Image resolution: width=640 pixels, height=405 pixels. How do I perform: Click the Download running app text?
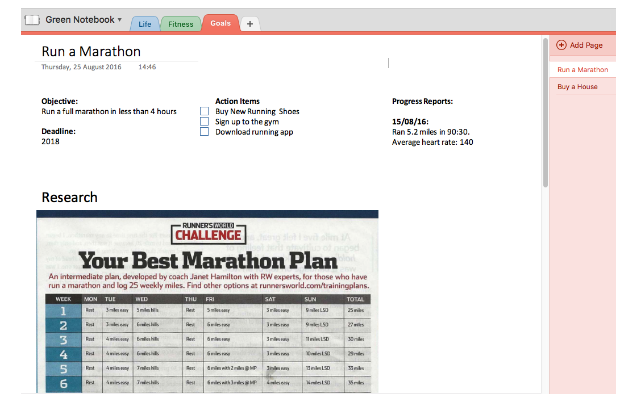[x=254, y=132]
